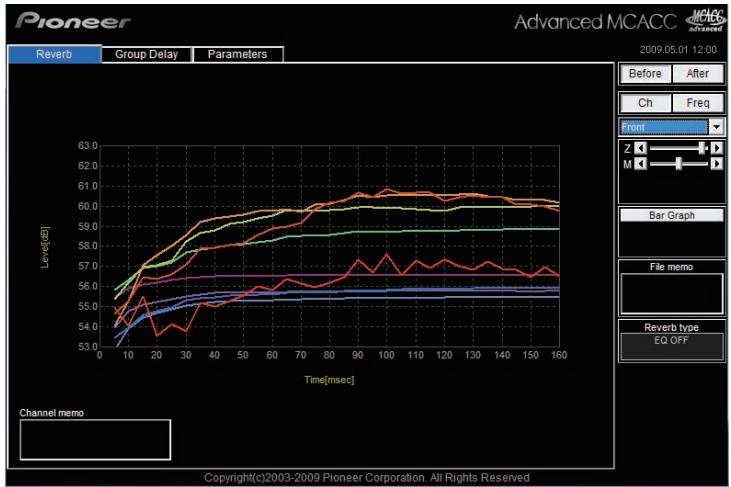This screenshot has height=487, width=731.
Task: Click the Z zoom slider handle
Action: 702,148
